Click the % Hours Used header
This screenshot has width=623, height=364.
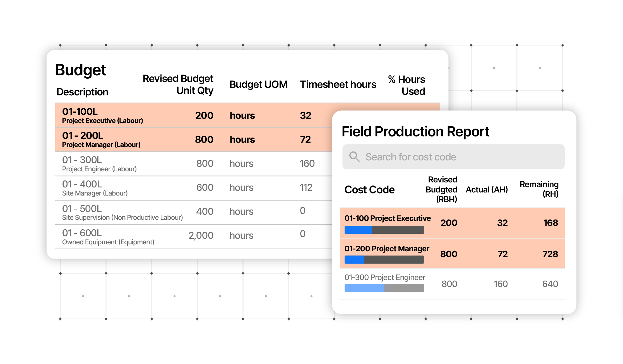[x=407, y=85]
